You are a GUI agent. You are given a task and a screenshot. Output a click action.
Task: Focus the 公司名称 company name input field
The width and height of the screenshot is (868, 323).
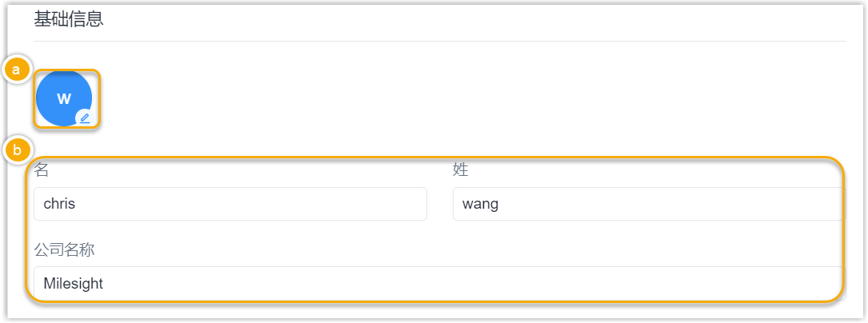tap(439, 284)
